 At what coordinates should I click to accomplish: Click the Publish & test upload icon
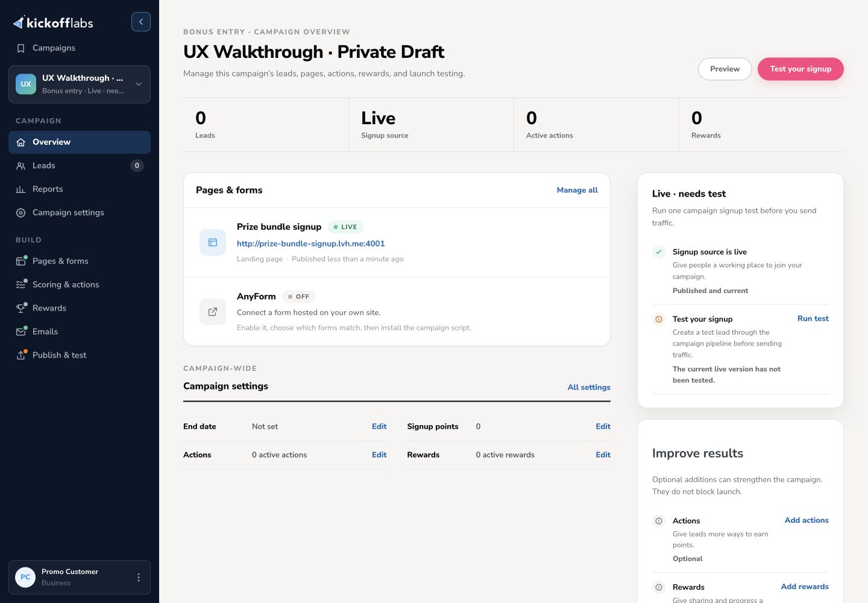tap(21, 355)
